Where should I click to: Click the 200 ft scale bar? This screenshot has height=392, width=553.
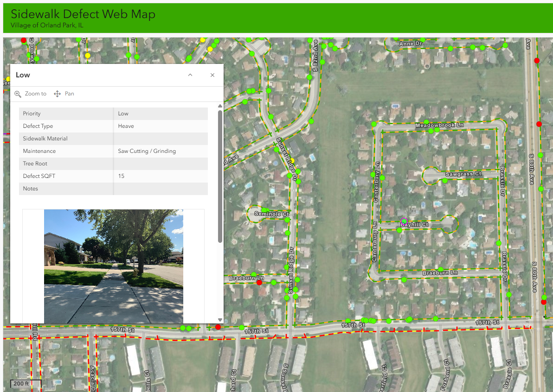(x=26, y=384)
